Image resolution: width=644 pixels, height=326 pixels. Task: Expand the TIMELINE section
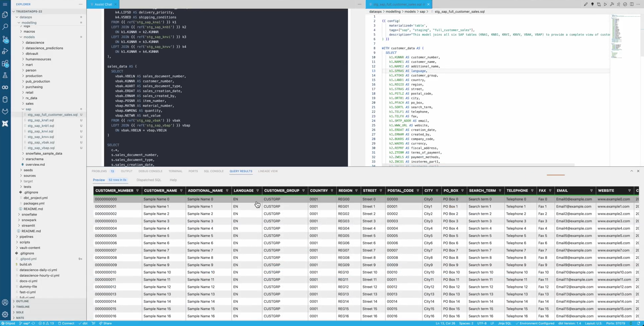pyautogui.click(x=23, y=307)
